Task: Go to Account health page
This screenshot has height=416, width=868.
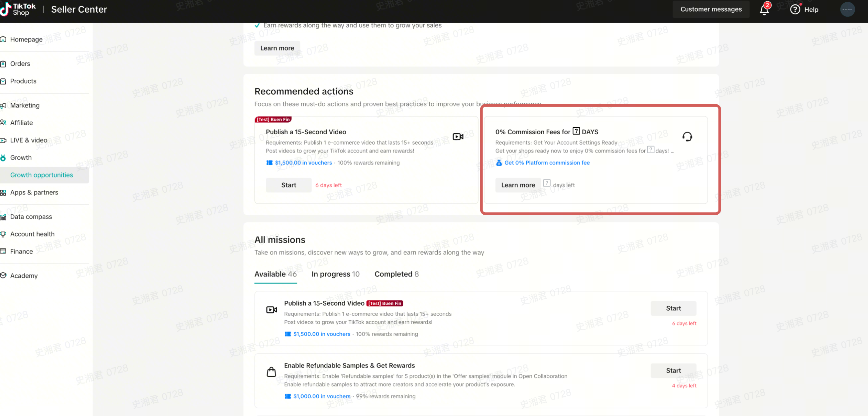Action: [32, 234]
